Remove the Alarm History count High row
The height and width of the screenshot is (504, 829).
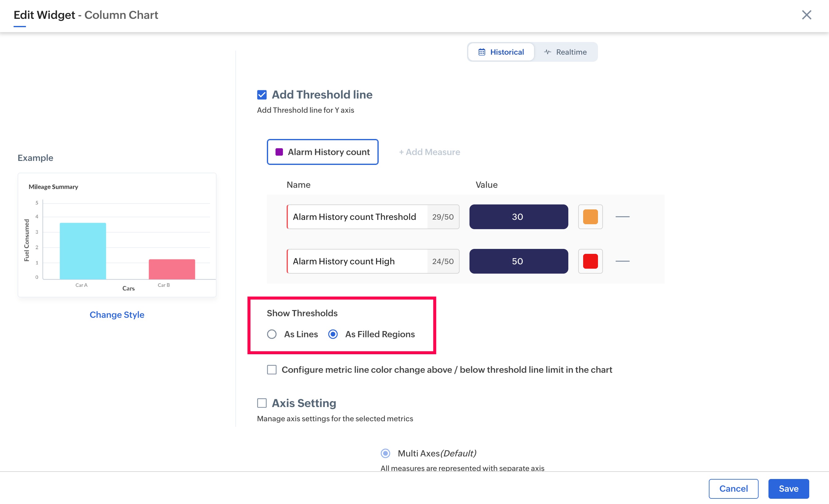[x=622, y=261]
